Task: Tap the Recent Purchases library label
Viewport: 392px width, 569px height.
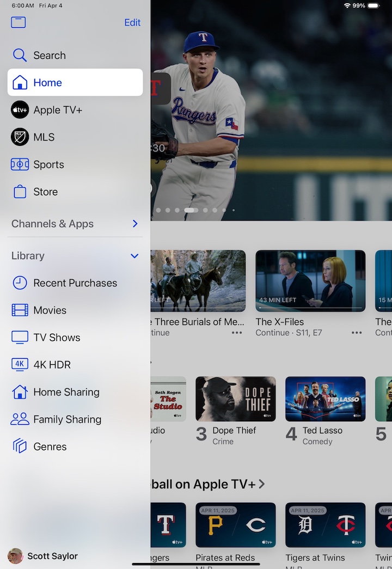Action: pos(75,283)
